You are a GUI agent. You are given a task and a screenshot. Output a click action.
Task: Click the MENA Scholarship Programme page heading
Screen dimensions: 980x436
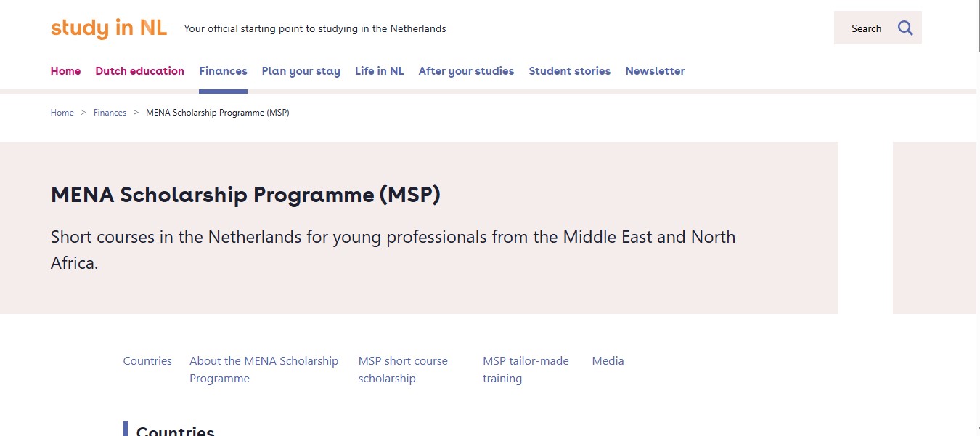click(245, 195)
